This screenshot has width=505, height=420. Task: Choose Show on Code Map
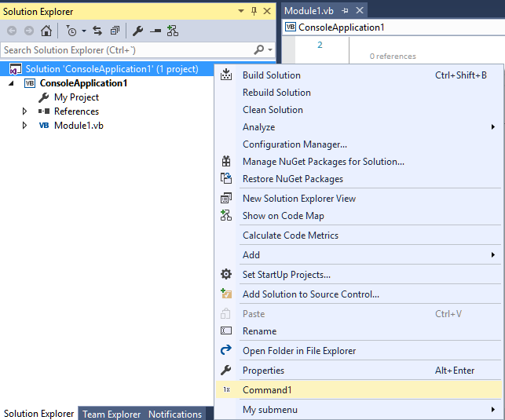tap(358, 216)
